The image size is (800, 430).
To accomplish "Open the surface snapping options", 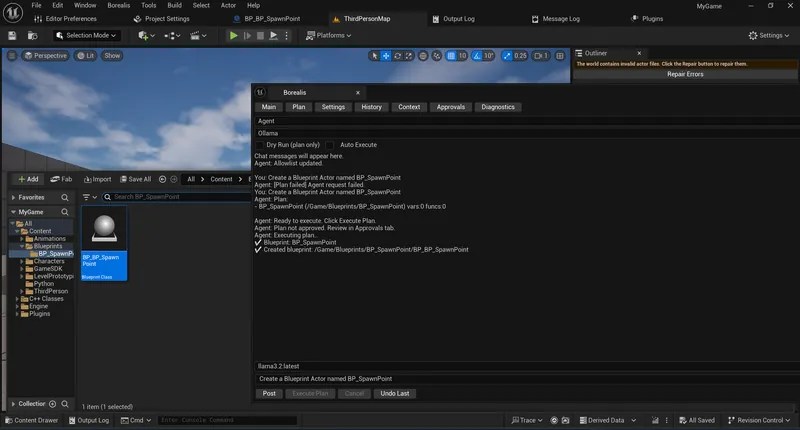I will coord(437,56).
